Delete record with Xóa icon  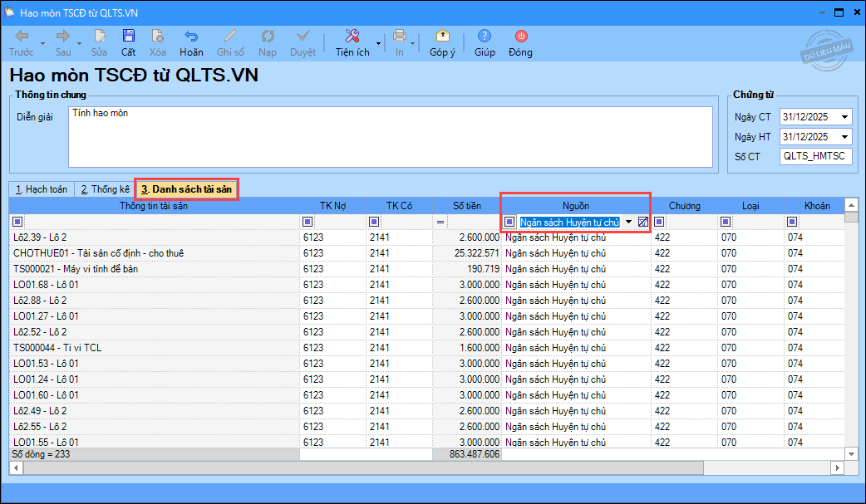157,37
